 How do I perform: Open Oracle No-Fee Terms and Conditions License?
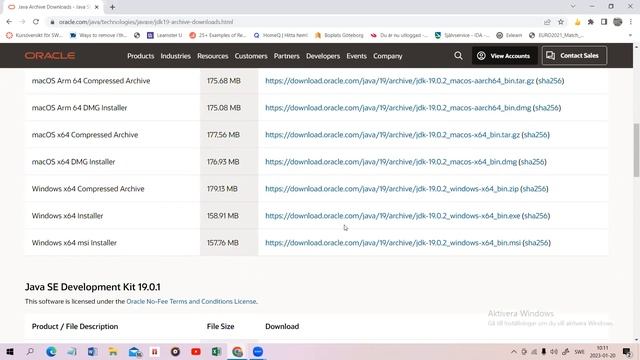(x=191, y=301)
